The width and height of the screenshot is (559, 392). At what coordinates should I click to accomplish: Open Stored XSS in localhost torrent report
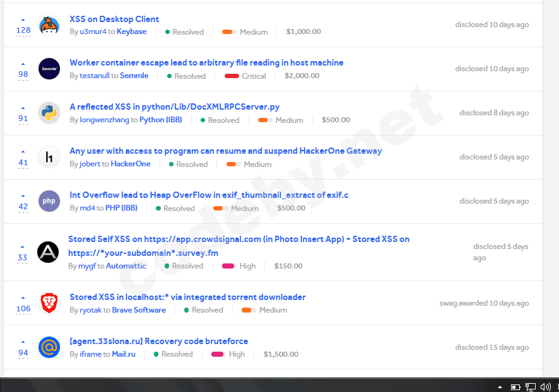coord(187,297)
